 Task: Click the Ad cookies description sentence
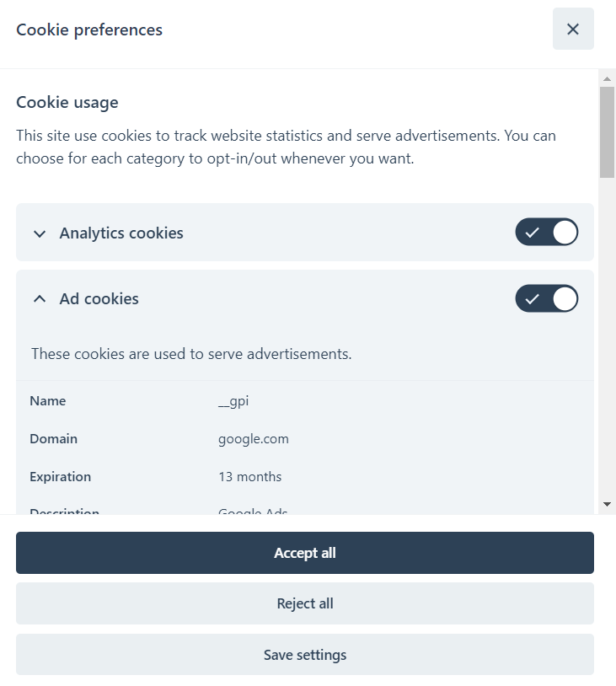pos(191,354)
